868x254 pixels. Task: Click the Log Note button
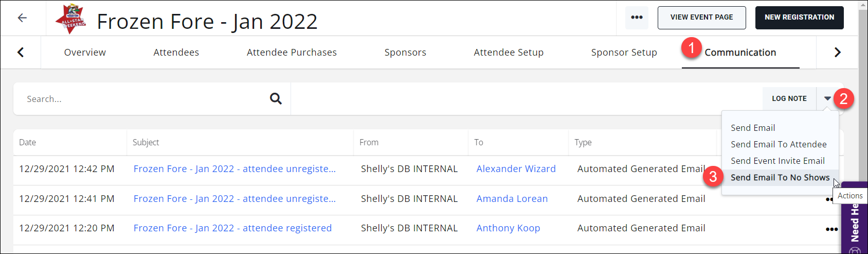tap(789, 98)
